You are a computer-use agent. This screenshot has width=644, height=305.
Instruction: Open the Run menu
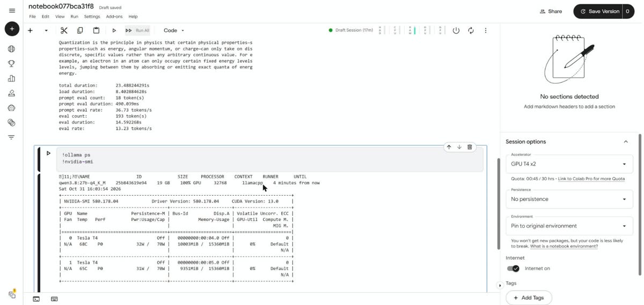pyautogui.click(x=74, y=17)
